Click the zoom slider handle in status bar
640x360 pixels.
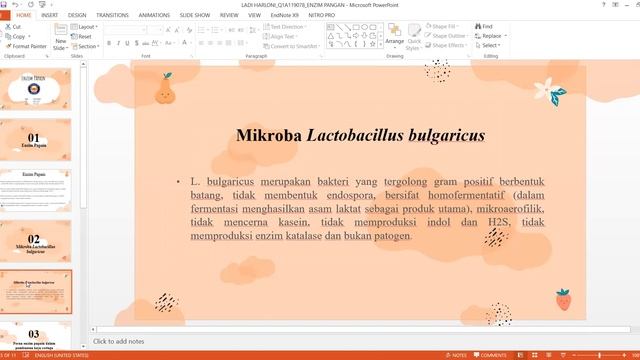tap(599, 356)
